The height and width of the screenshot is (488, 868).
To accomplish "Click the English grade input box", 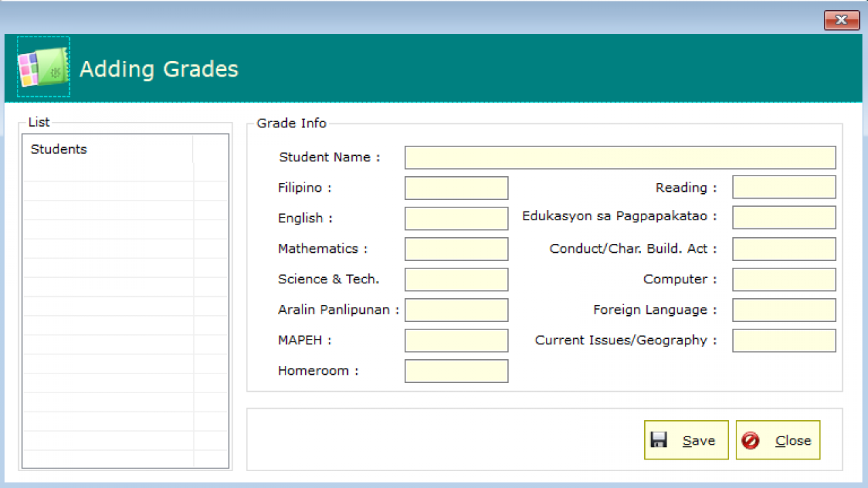I will 456,218.
